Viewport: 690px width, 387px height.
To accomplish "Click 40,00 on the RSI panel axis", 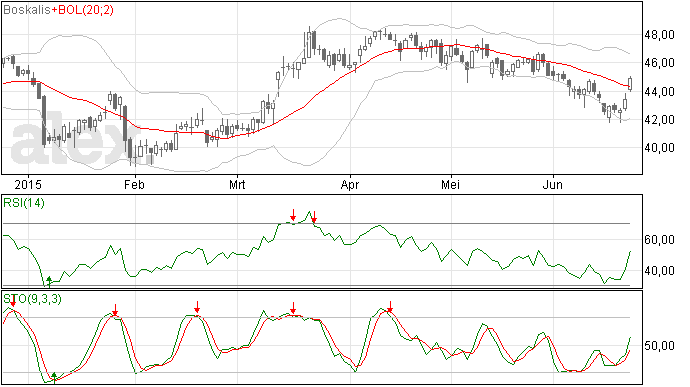I will tap(659, 271).
